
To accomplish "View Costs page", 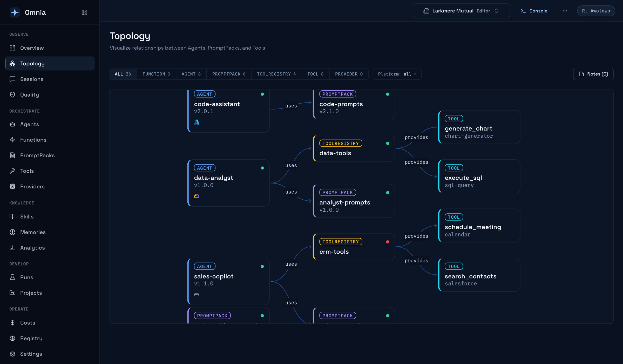I will point(50,322).
